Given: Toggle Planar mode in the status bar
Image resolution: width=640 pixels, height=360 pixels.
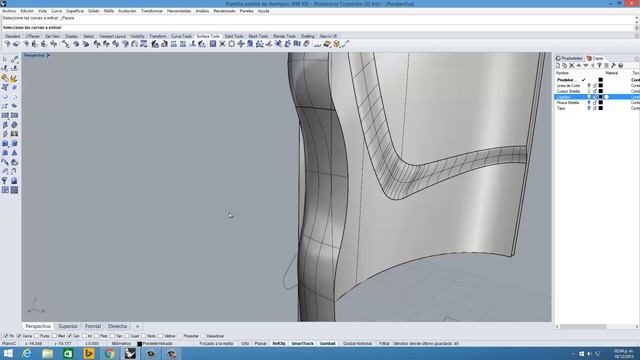Looking at the screenshot, I should click(260, 344).
